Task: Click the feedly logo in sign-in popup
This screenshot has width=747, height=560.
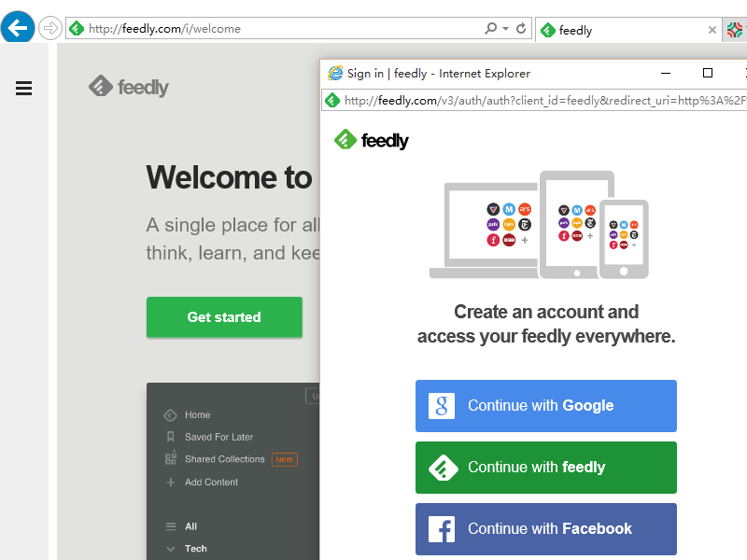Action: coord(372,141)
